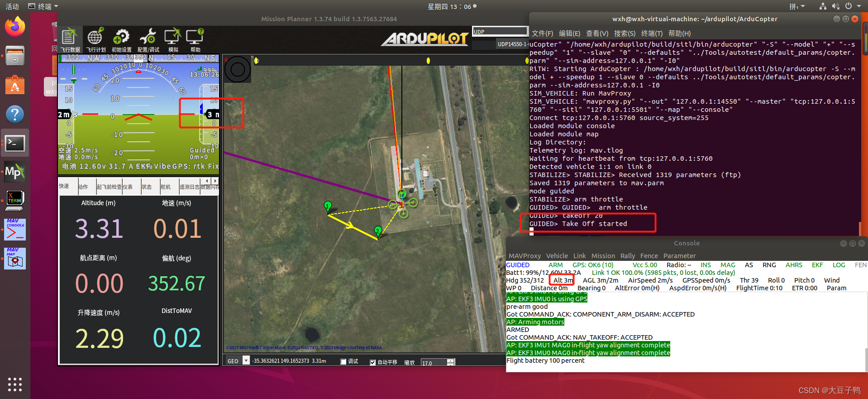Click the black circle icon on the map
The width and height of the screenshot is (868, 399).
click(x=238, y=69)
